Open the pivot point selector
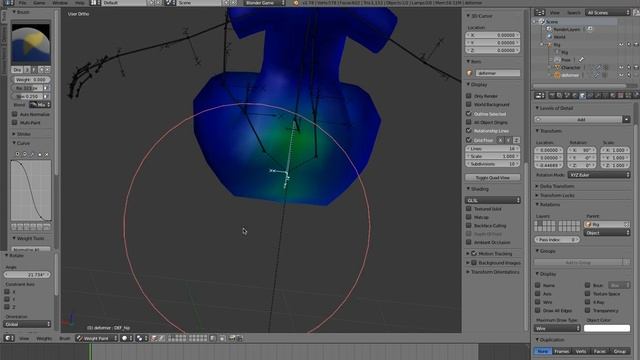 142,338
